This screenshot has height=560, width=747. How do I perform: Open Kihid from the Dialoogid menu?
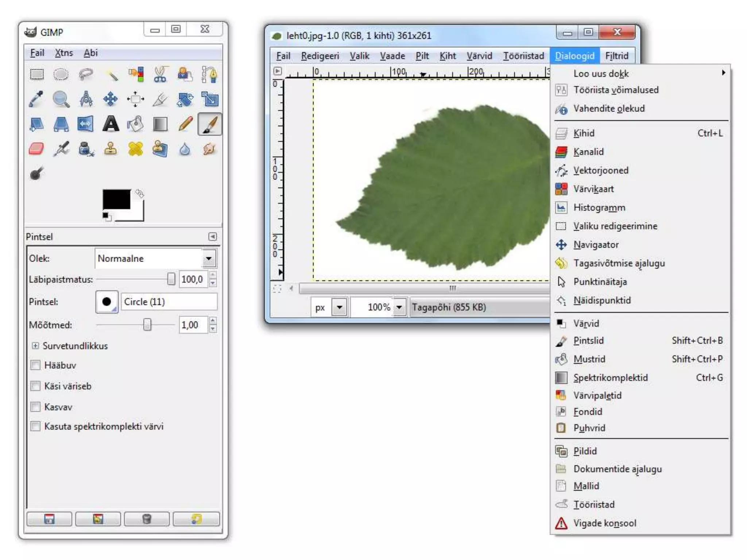click(584, 133)
